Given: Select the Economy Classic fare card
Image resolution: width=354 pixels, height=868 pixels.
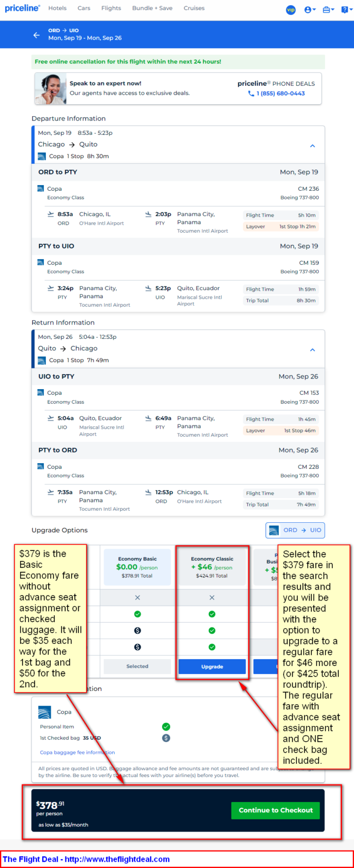Looking at the screenshot, I should [212, 567].
